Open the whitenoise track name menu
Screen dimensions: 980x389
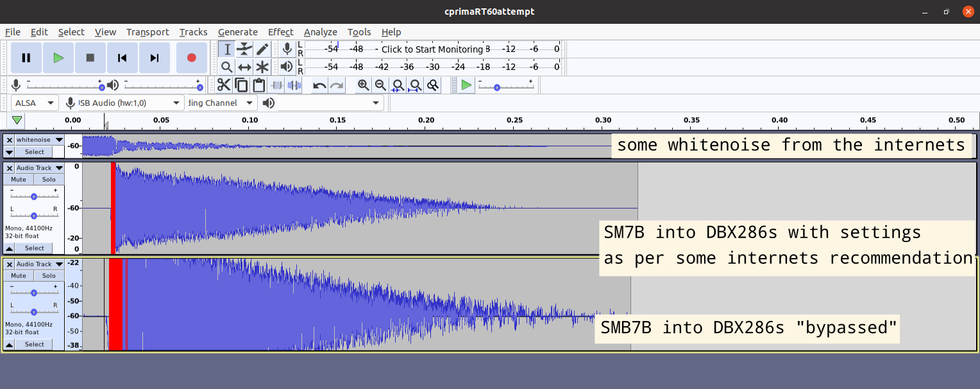pos(40,139)
